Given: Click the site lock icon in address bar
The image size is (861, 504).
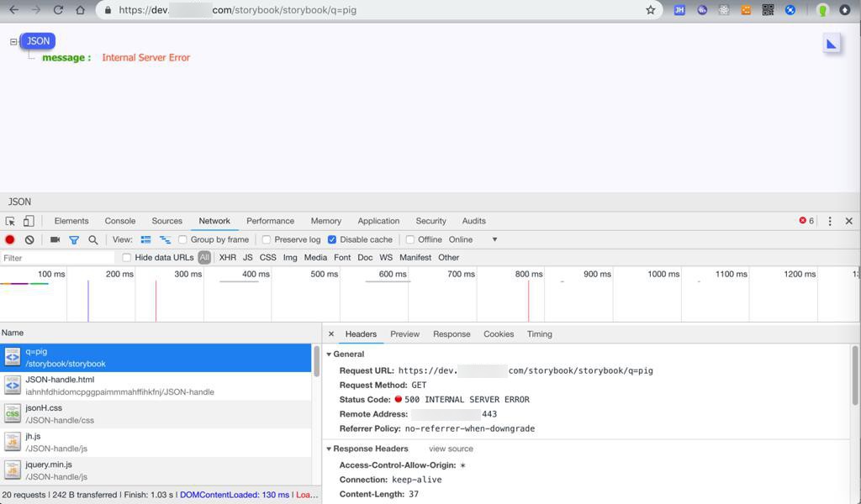Looking at the screenshot, I should click(x=108, y=10).
